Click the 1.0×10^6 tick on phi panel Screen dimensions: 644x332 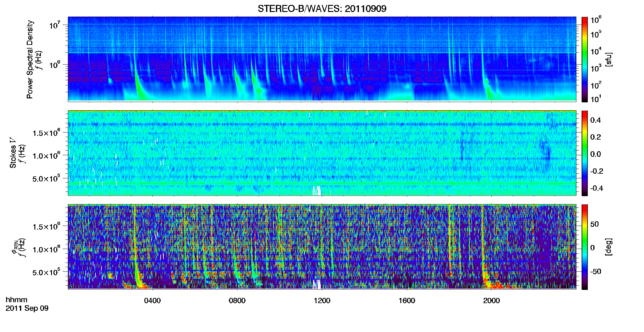tap(46, 249)
